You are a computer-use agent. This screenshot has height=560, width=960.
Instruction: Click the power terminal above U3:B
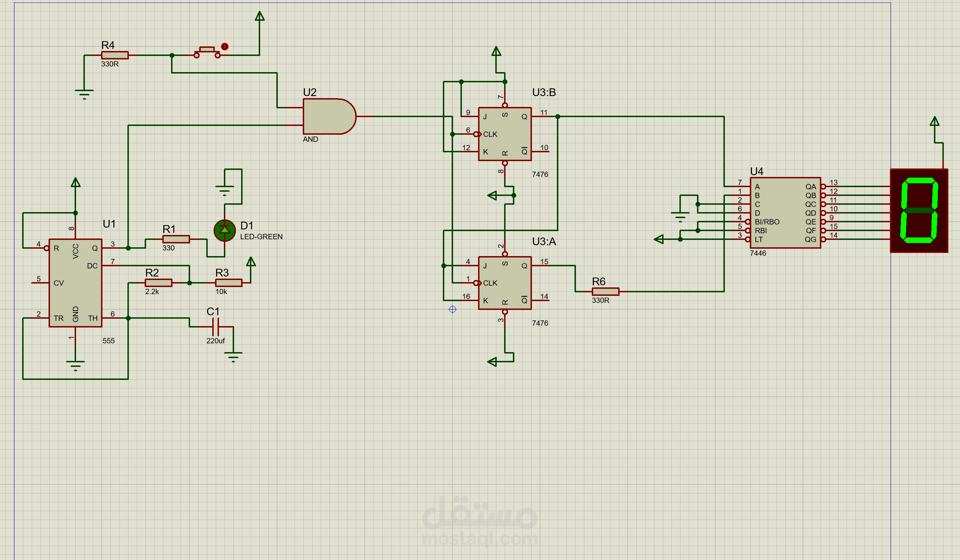click(x=496, y=51)
